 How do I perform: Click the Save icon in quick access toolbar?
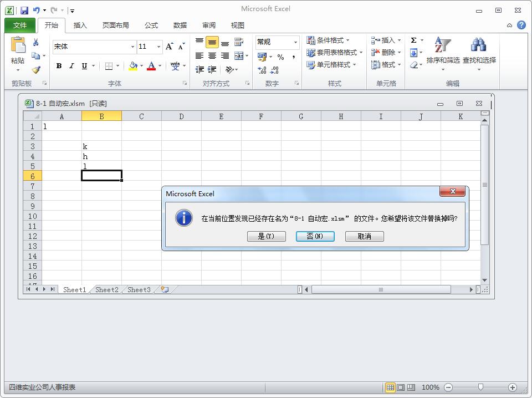click(x=24, y=11)
